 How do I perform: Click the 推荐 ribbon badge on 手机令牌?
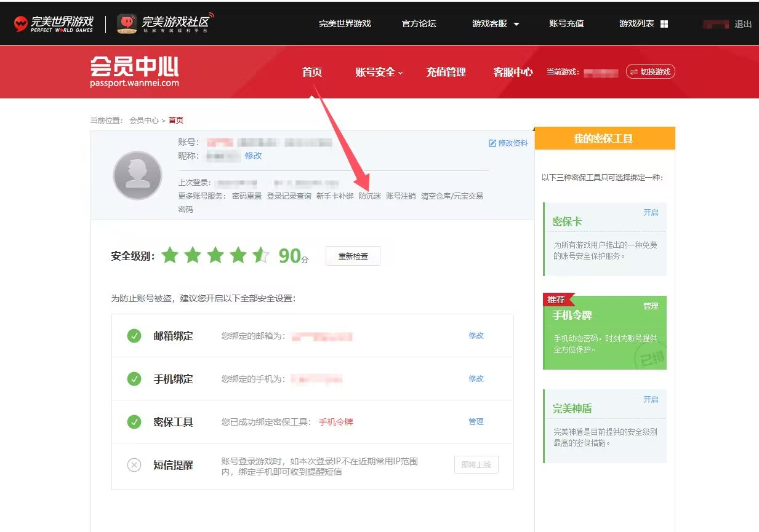(x=558, y=300)
